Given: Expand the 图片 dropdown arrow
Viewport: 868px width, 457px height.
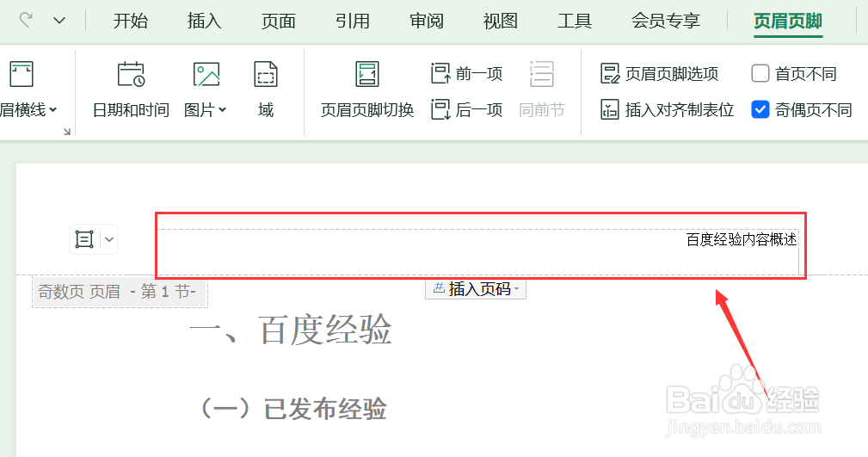Looking at the screenshot, I should pyautogui.click(x=223, y=109).
